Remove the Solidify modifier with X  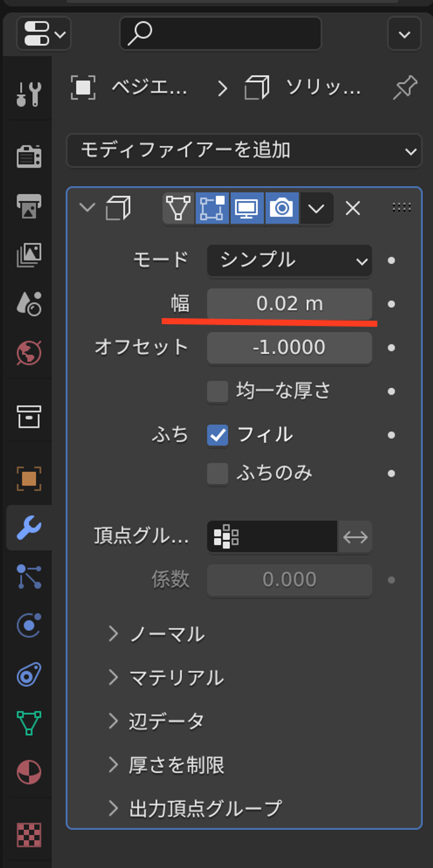[x=353, y=208]
